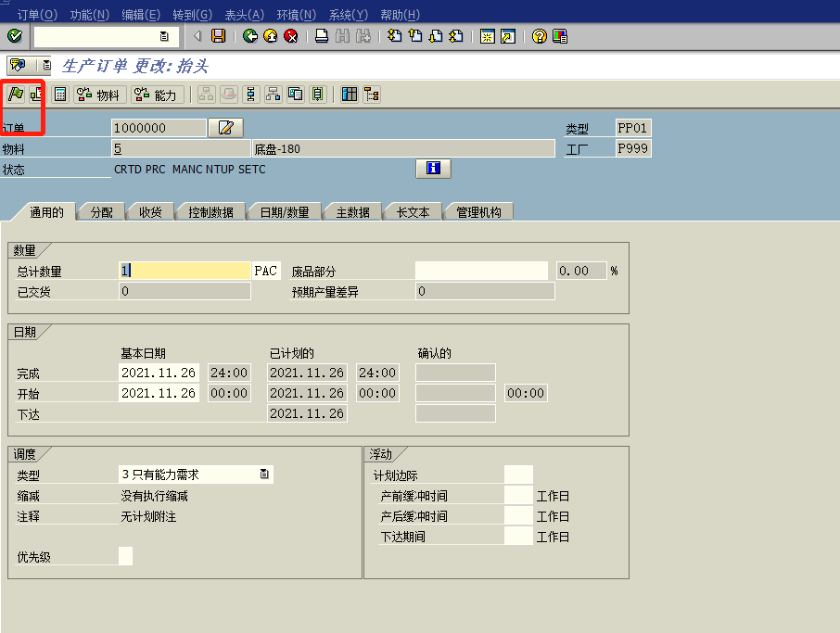This screenshot has width=840, height=633.
Task: Show status info with blue i button
Action: 433,168
